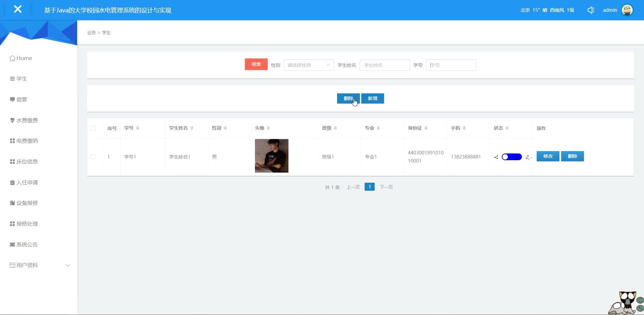Image resolution: width=644 pixels, height=315 pixels.
Task: Click the share icon in the 状态 cell
Action: point(496,157)
